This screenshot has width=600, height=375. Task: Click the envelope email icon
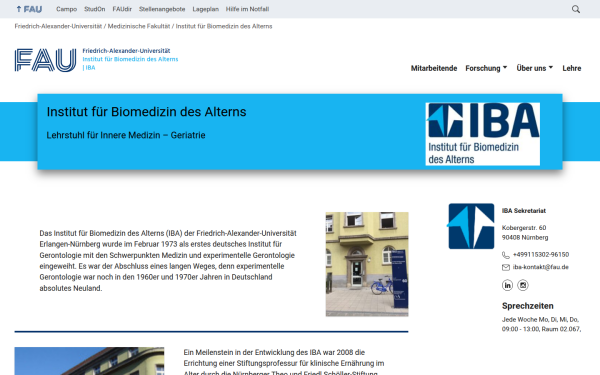pos(505,267)
